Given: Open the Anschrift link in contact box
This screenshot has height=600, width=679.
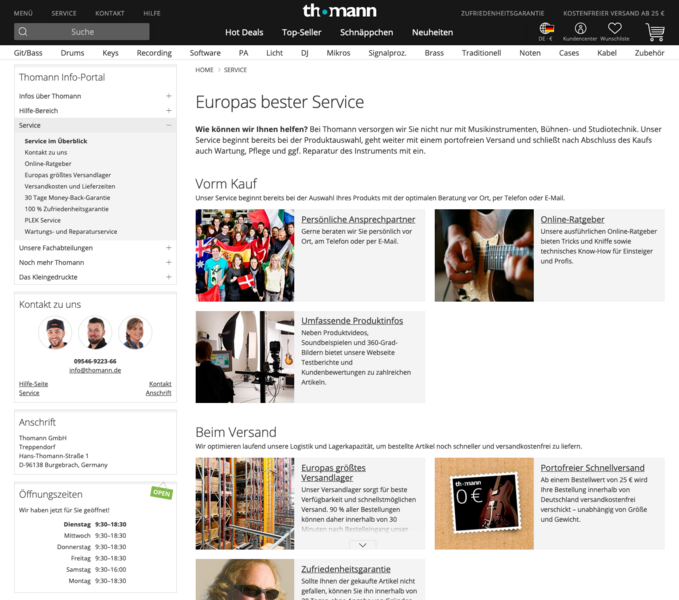Looking at the screenshot, I should pos(158,393).
